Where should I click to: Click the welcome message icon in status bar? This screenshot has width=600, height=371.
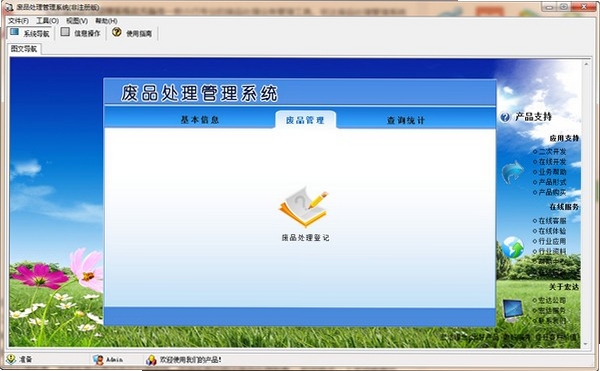[x=152, y=360]
